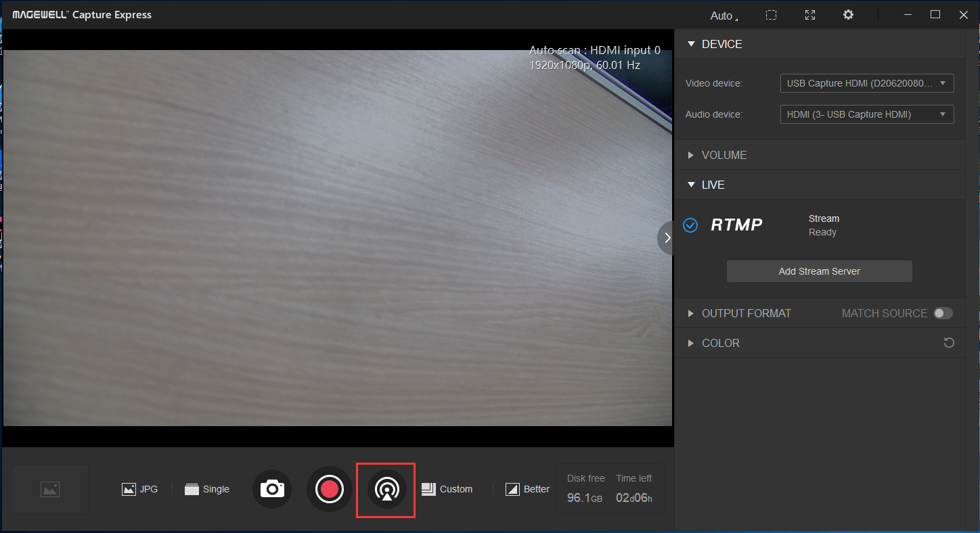
Task: Click the JPG image format icon
Action: click(129, 489)
